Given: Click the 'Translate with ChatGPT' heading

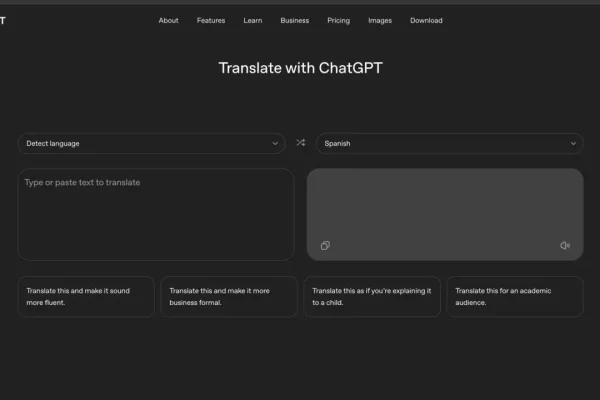Looking at the screenshot, I should [300, 68].
